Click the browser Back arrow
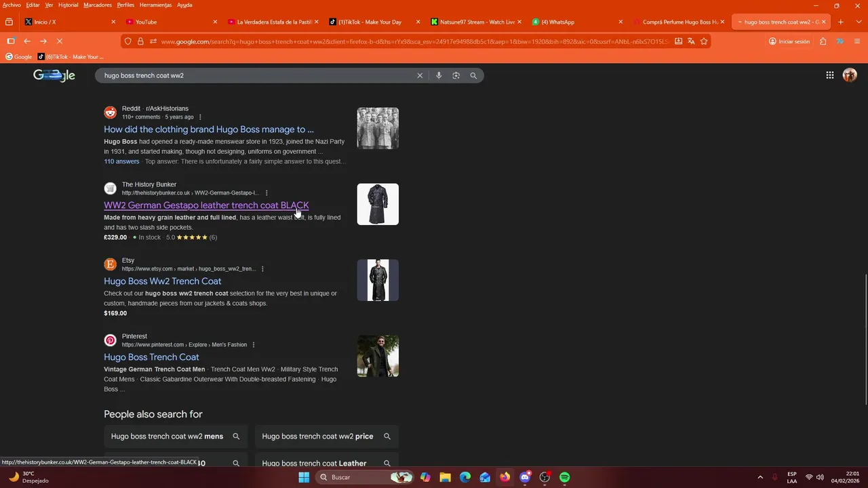The image size is (868, 488). [27, 41]
